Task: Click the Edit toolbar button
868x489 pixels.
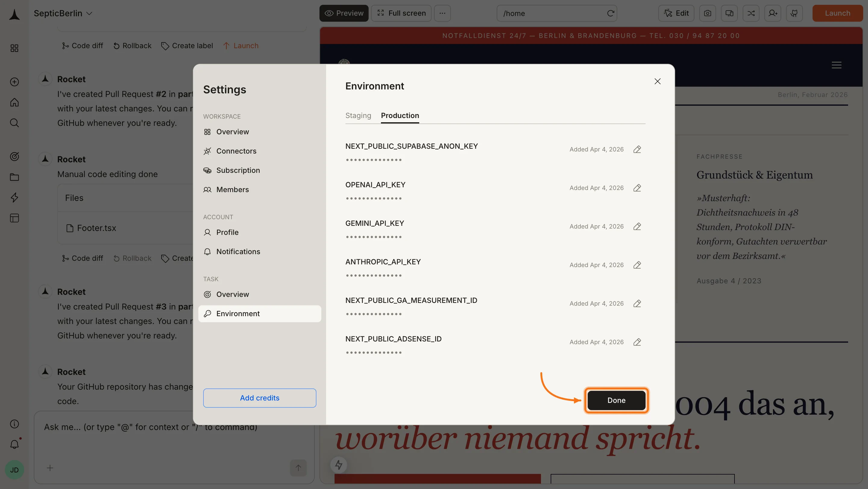Action: (x=676, y=13)
